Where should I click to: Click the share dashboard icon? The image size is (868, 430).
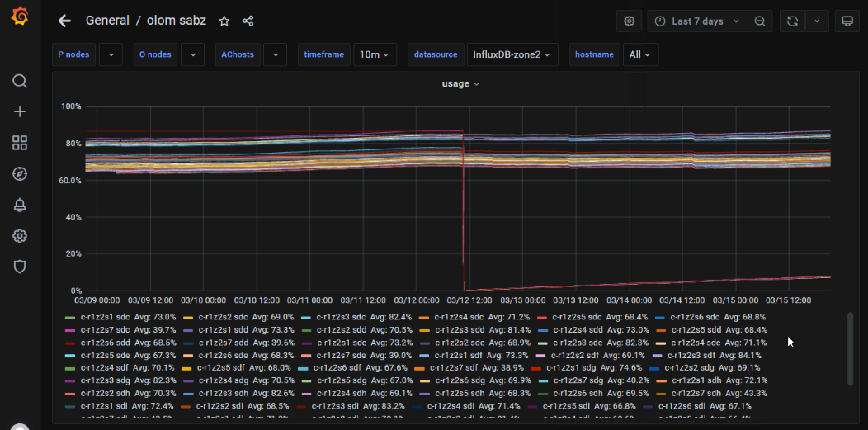tap(248, 21)
